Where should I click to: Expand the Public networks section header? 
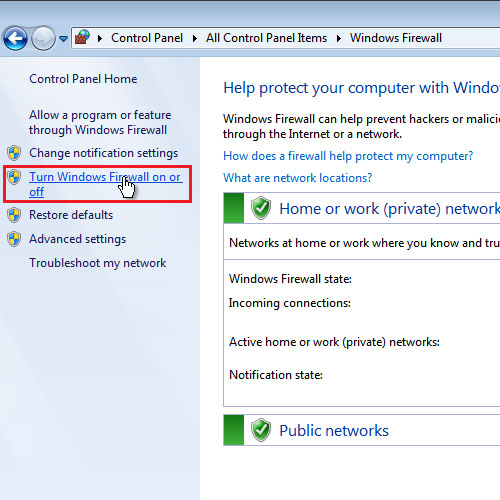[x=362, y=430]
